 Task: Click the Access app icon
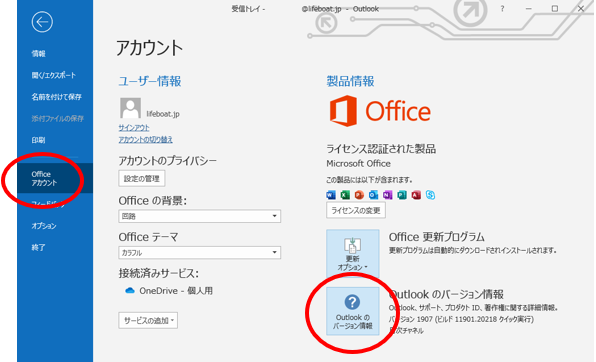pos(416,195)
